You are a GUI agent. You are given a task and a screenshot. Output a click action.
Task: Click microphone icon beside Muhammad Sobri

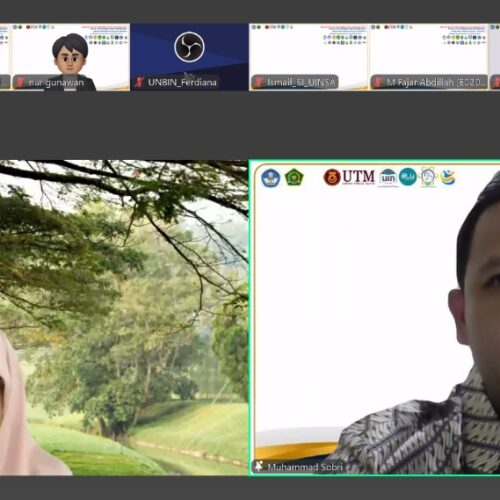[x=258, y=466]
